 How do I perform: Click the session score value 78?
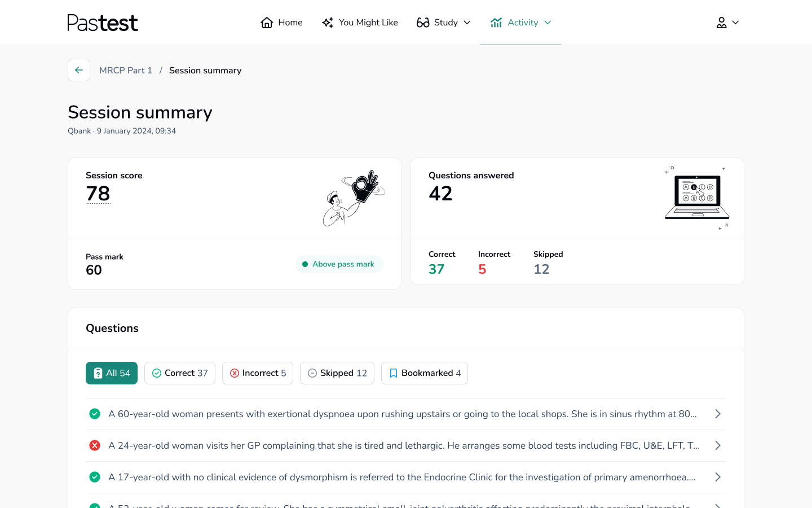[98, 194]
